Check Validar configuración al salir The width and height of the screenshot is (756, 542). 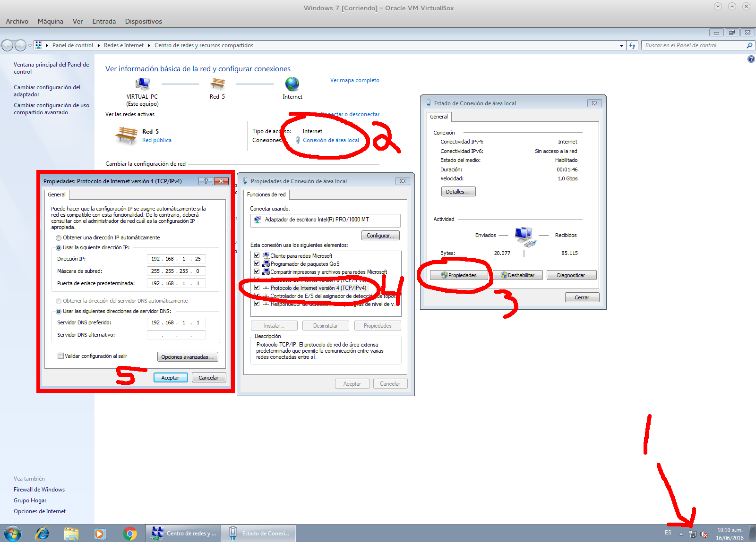[x=60, y=356]
